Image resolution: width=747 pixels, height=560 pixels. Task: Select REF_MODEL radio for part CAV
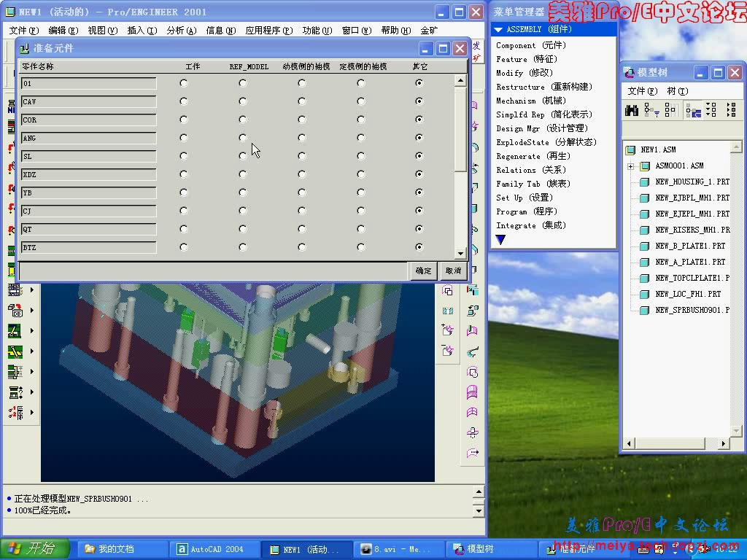[243, 101]
